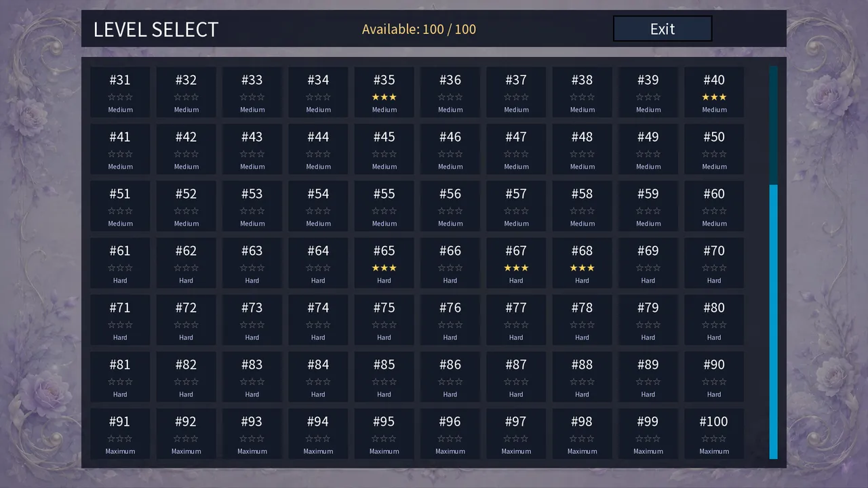Pick level #56 Medium tile
The width and height of the screenshot is (868, 488).
pyautogui.click(x=450, y=206)
